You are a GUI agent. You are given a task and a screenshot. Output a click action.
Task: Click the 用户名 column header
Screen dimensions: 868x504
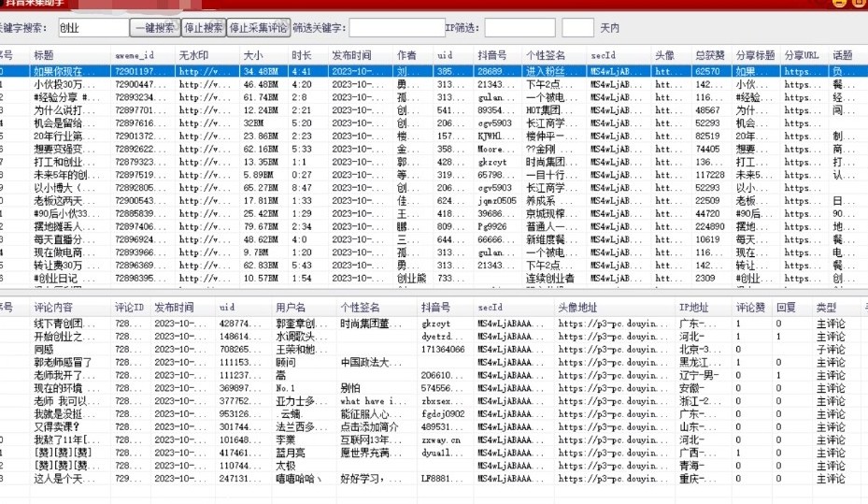(x=291, y=308)
